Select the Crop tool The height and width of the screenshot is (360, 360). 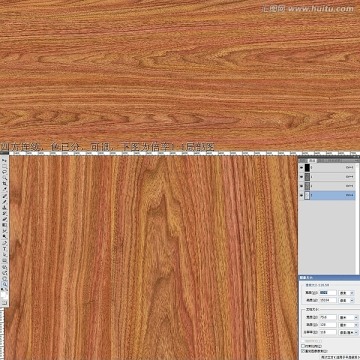(4, 183)
